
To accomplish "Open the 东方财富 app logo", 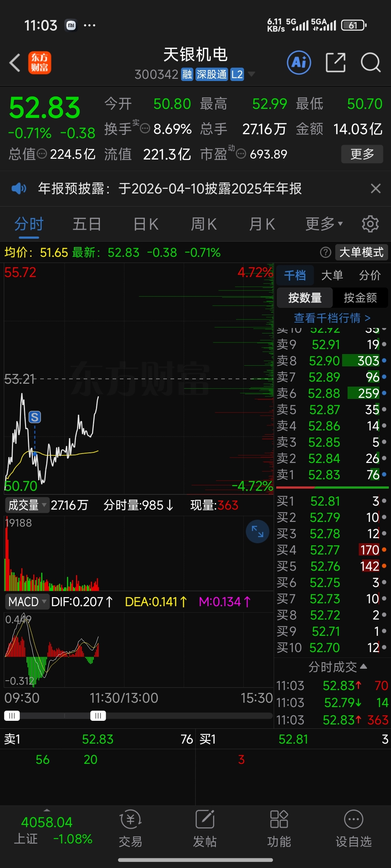I will point(40,63).
